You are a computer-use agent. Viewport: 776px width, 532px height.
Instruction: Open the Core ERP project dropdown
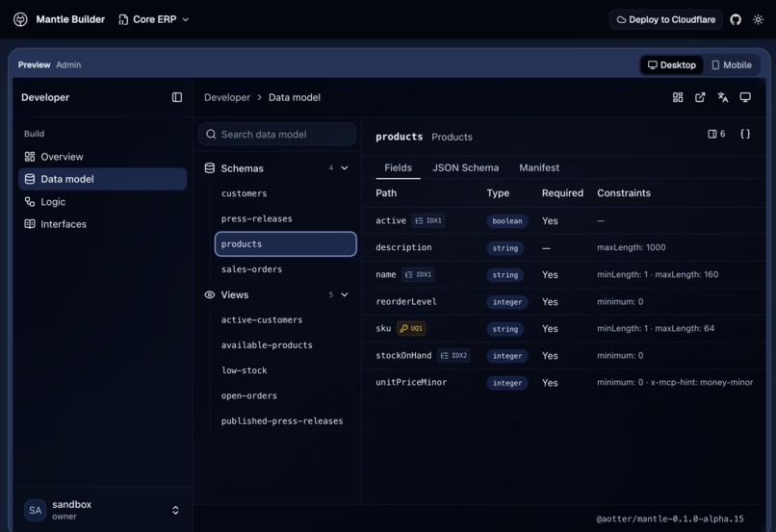tap(153, 19)
